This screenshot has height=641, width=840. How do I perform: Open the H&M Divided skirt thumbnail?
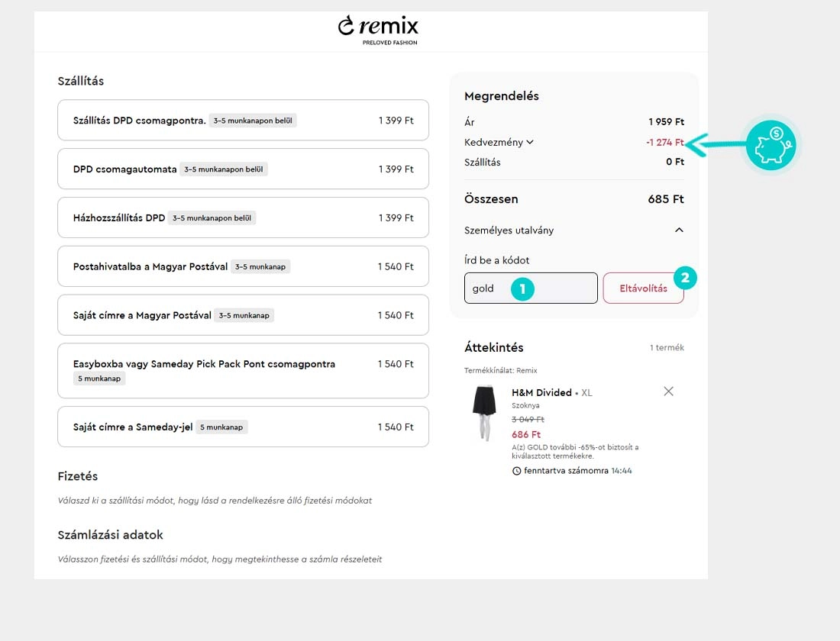coord(484,413)
